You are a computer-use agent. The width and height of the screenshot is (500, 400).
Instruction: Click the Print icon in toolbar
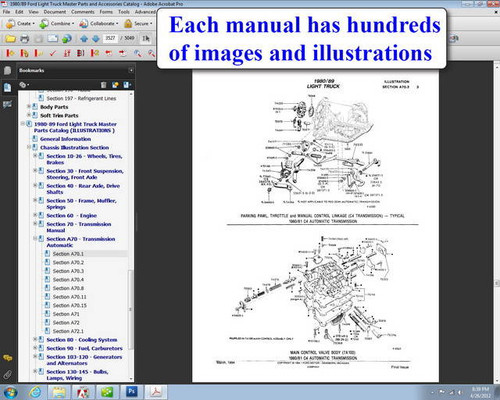click(x=24, y=39)
